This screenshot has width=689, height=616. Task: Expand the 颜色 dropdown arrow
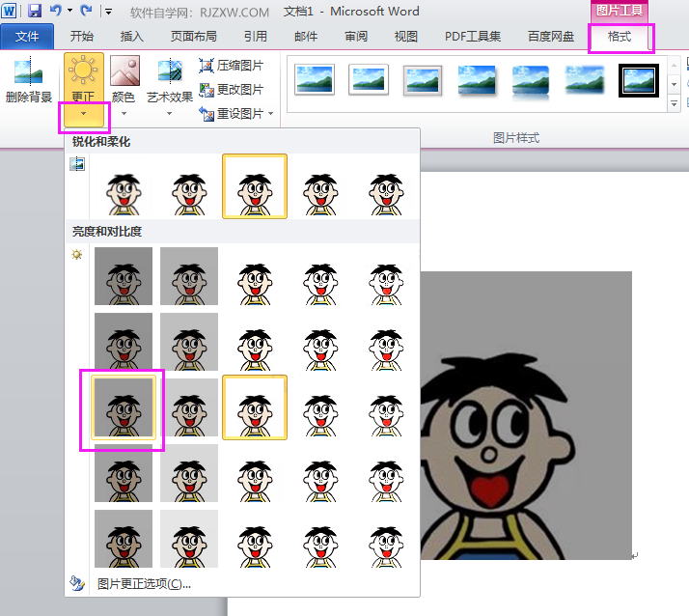(124, 113)
